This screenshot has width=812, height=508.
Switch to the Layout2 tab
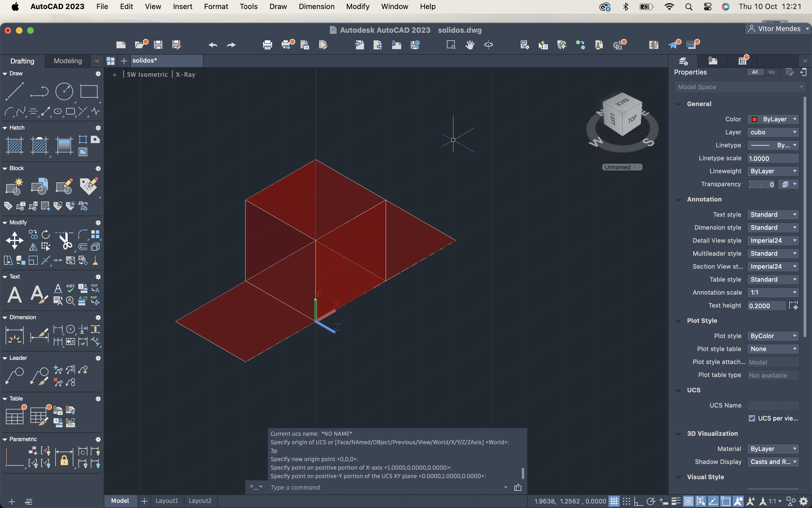tap(200, 501)
